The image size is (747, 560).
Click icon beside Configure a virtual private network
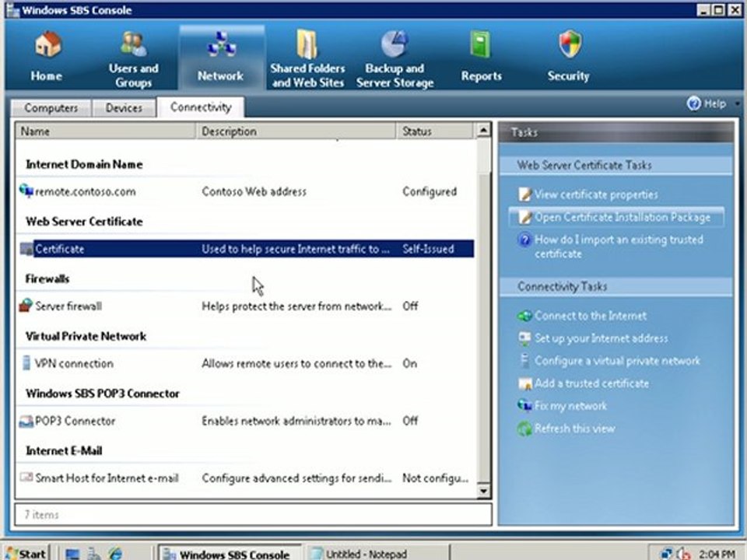click(524, 360)
